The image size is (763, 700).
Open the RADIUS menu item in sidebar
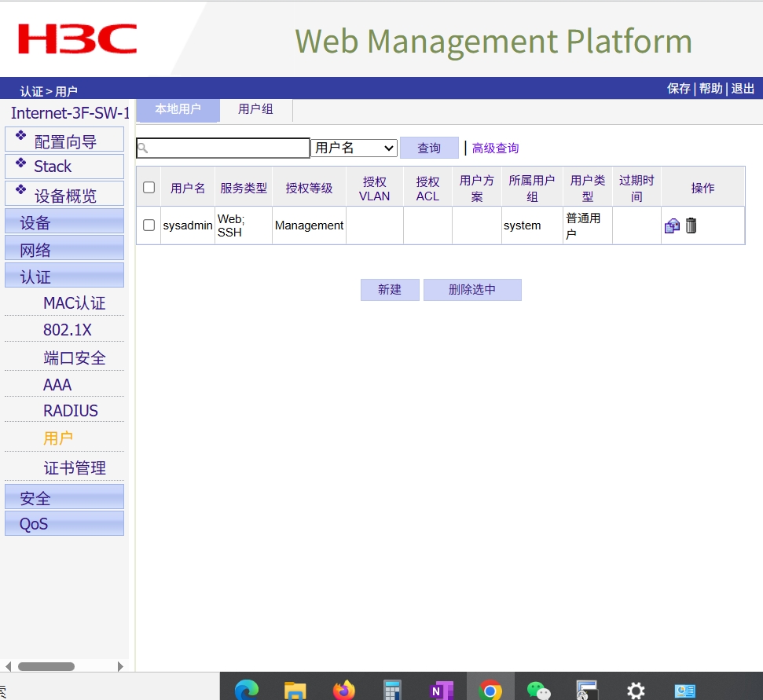pyautogui.click(x=71, y=411)
